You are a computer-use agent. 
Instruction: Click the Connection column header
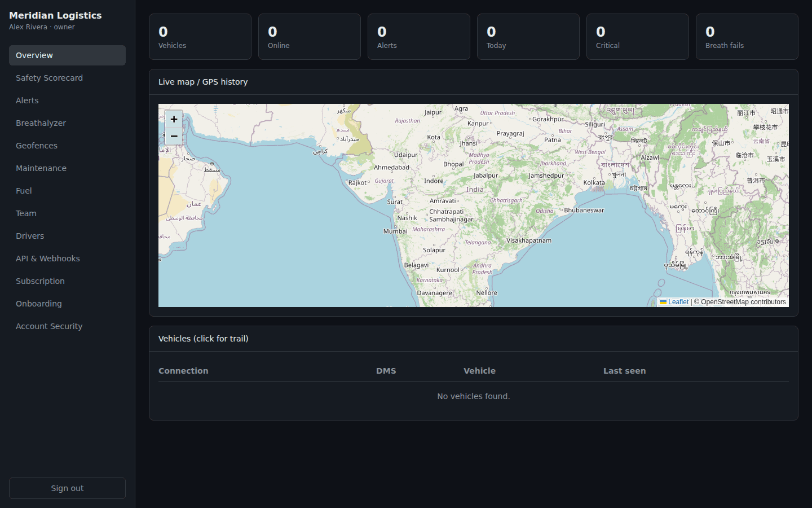(x=183, y=371)
